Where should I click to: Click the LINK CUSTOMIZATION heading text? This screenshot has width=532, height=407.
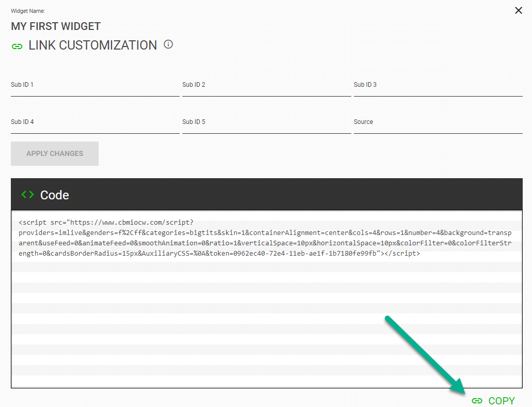coord(93,45)
